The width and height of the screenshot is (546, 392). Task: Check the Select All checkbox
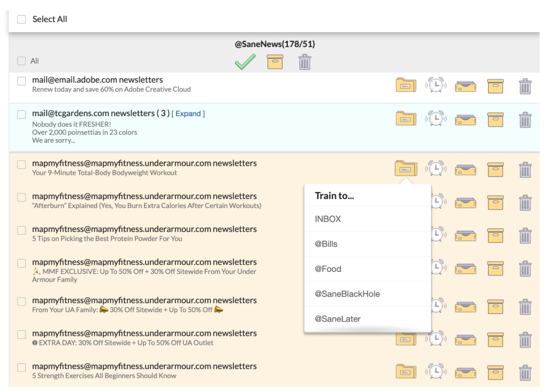(x=22, y=19)
